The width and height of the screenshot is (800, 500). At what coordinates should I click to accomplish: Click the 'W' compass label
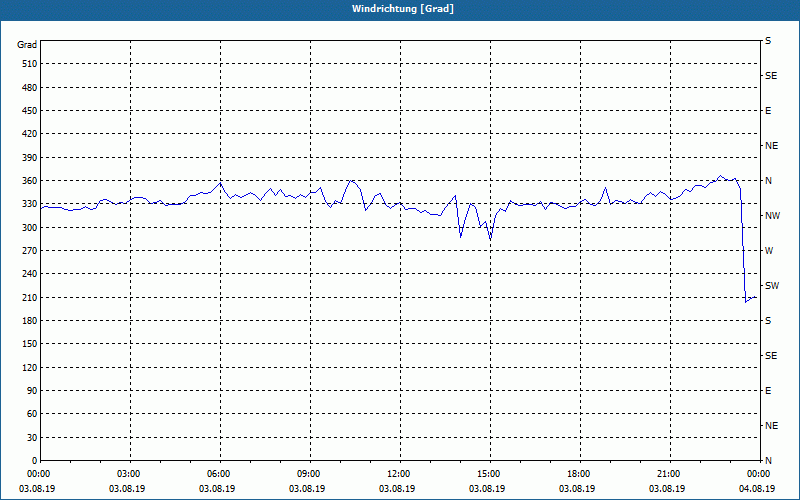click(769, 251)
